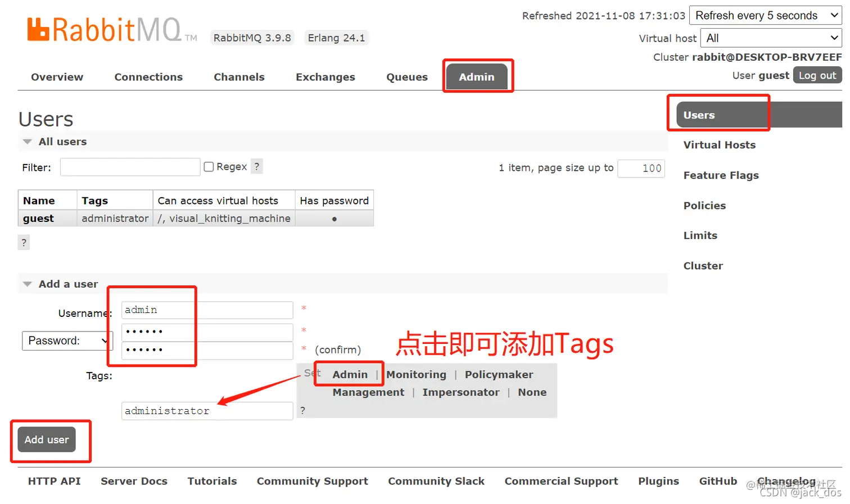Open the Tags field help question mark
The width and height of the screenshot is (850, 504).
tap(302, 411)
